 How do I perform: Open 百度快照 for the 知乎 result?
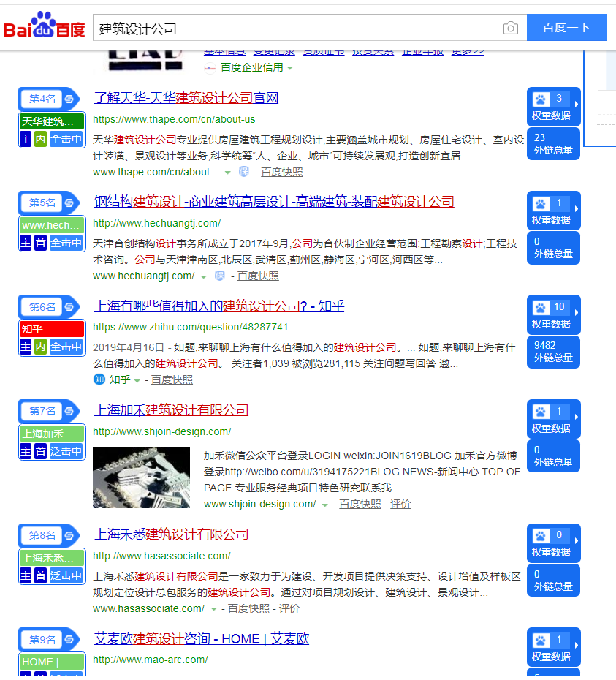tap(172, 380)
